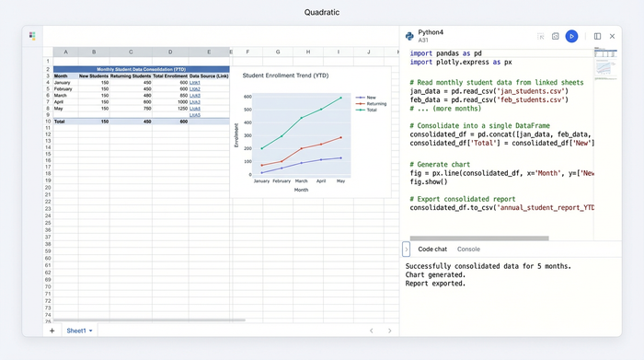
Task: Click the 'Total' row label cell
Action: tap(65, 122)
